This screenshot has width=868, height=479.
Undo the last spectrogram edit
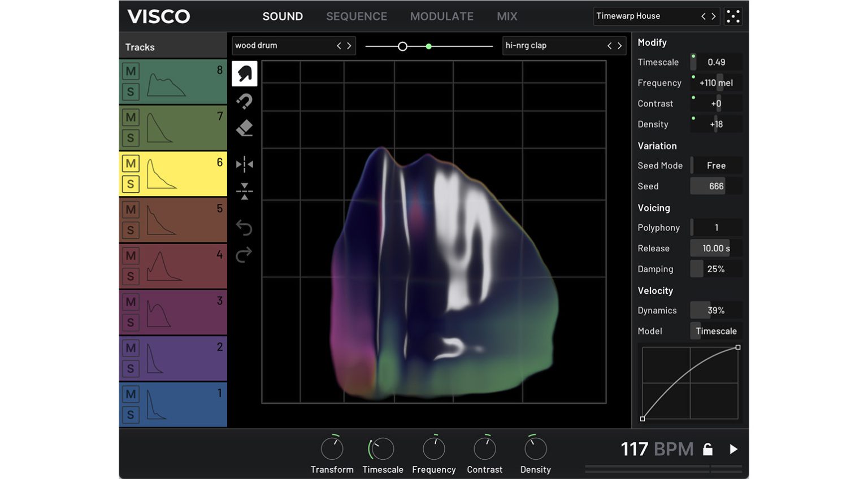pos(244,227)
